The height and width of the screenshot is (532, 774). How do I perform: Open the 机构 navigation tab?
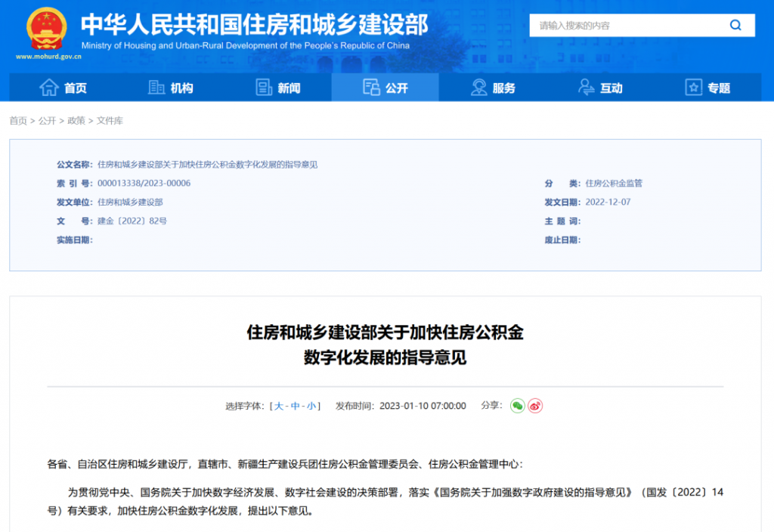pyautogui.click(x=170, y=88)
